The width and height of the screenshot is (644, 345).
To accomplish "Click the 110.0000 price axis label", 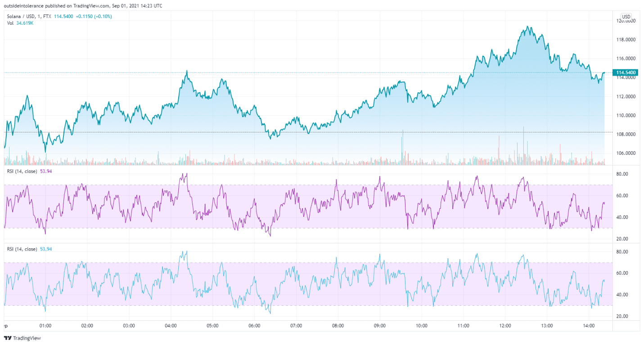I will click(x=626, y=115).
